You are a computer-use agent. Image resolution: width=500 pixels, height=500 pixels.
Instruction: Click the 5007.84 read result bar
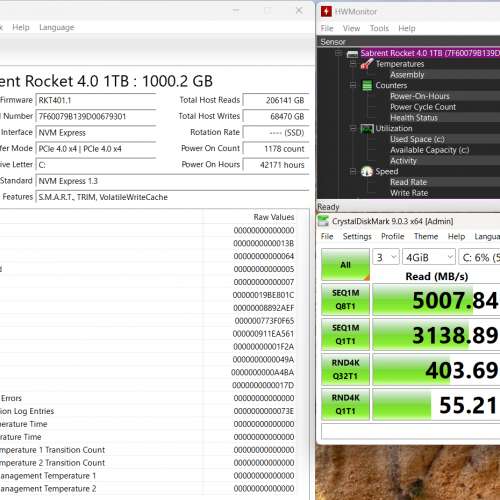point(436,300)
